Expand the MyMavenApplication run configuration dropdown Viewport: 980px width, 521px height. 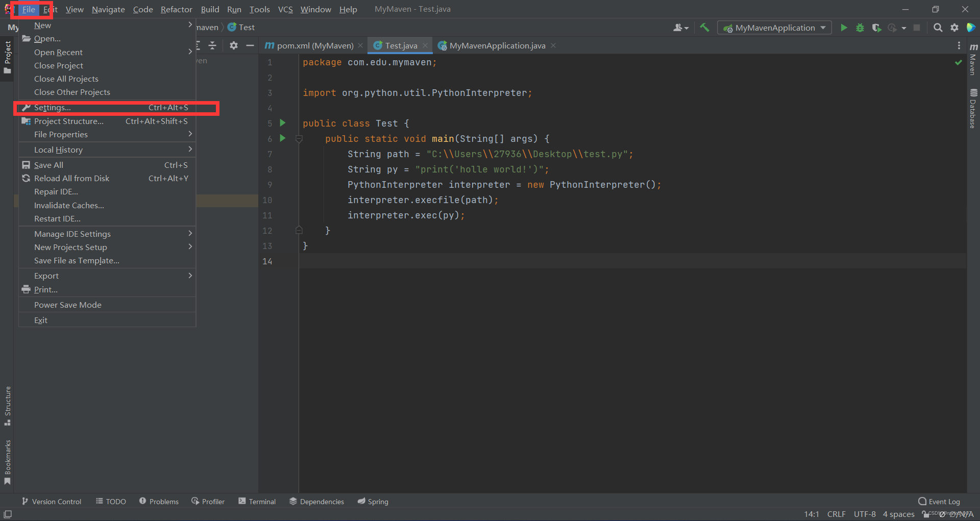point(823,28)
